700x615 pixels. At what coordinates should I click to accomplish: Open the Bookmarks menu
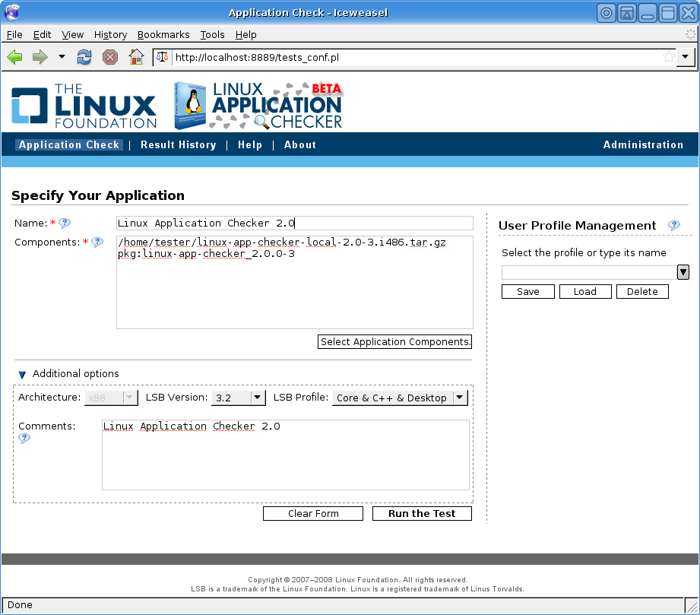tap(163, 34)
